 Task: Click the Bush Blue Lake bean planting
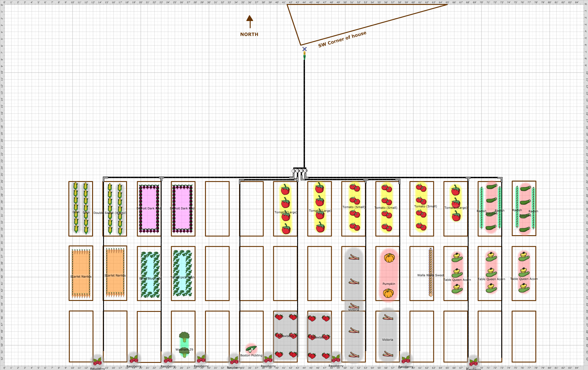(150, 275)
